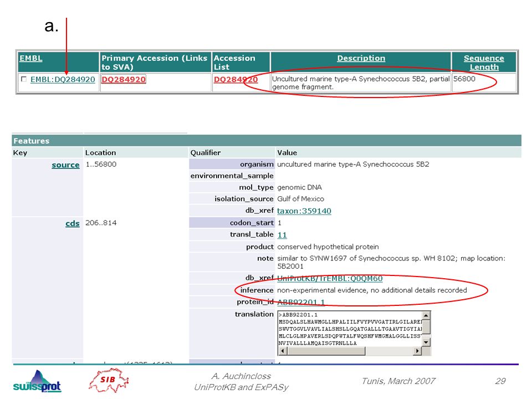This screenshot has width=532, height=399.
Task: Select the inference qualifier label
Action: tap(257, 290)
